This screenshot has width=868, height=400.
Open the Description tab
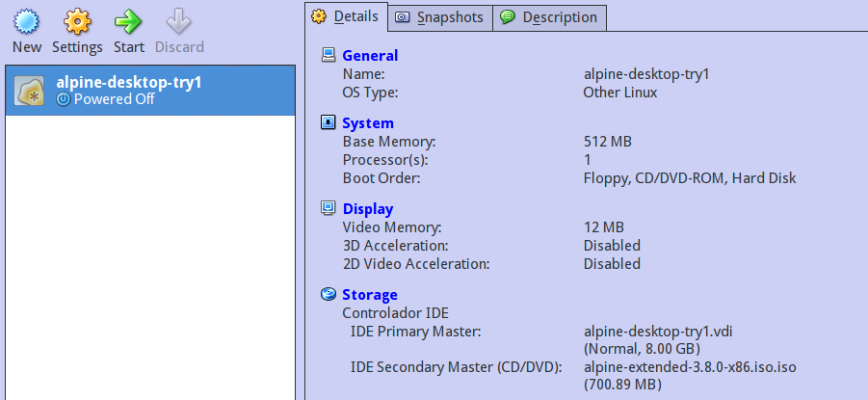pos(549,17)
